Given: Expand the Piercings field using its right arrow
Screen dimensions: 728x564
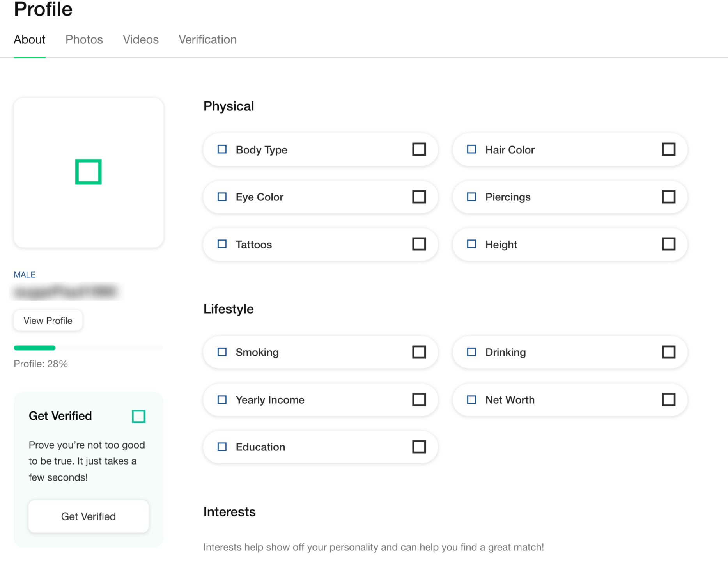Looking at the screenshot, I should (668, 197).
